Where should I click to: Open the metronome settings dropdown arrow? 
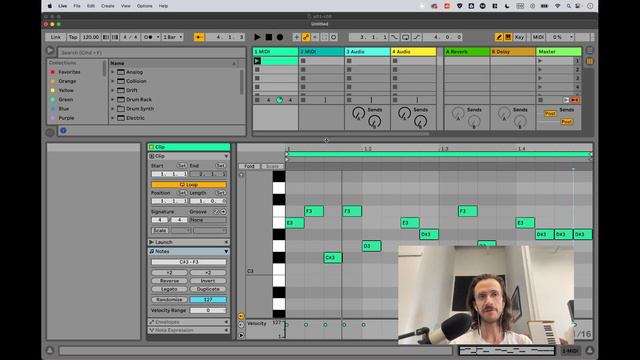[158, 37]
